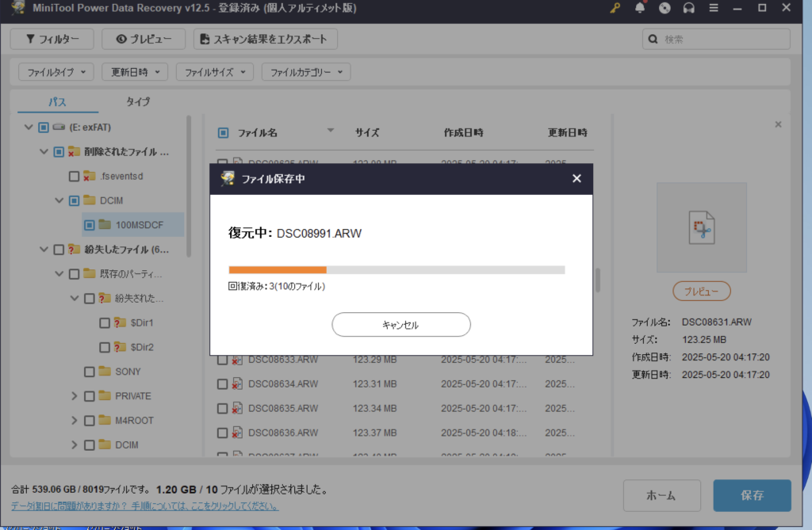Screen dimensions: 812x530
Task: Open the ファイルサイズ dropdown
Action: (x=215, y=72)
